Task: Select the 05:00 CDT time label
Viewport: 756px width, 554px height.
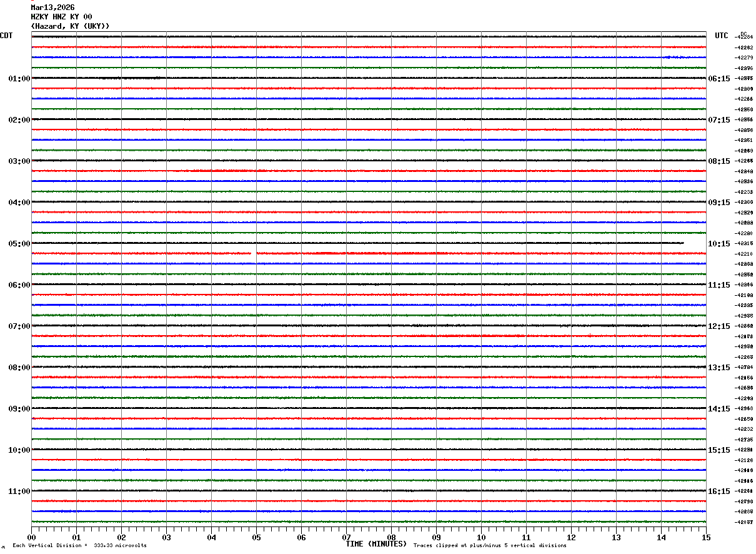Action: (19, 244)
